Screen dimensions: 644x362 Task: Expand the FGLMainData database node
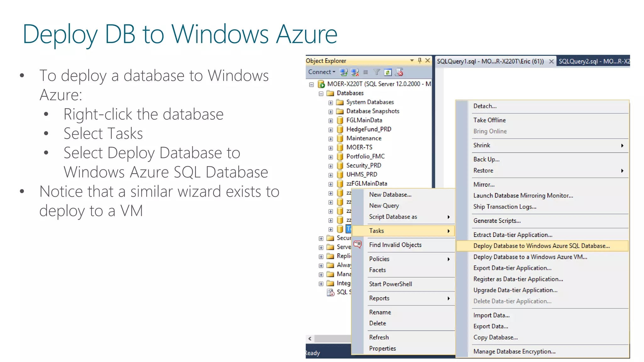click(330, 121)
